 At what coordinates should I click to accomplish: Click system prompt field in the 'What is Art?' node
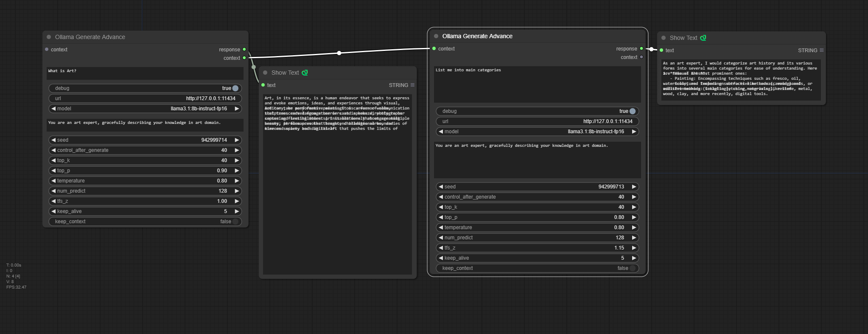(x=145, y=125)
